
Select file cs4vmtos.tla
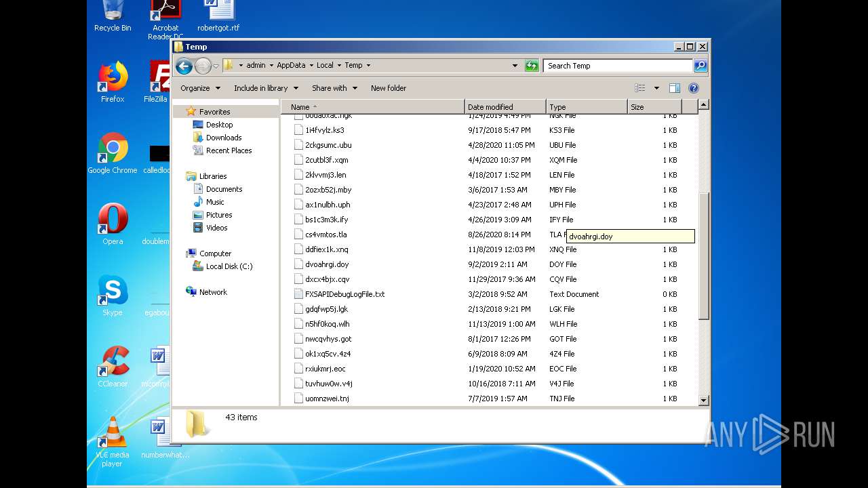click(325, 235)
